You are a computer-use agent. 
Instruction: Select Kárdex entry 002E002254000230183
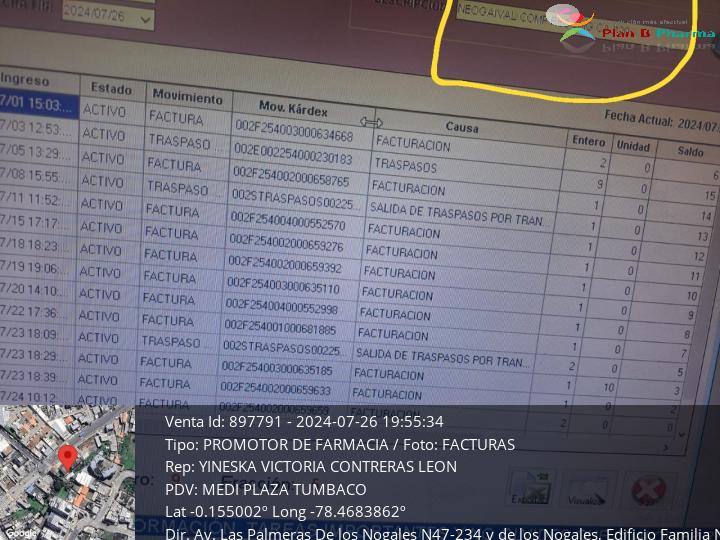(292, 153)
